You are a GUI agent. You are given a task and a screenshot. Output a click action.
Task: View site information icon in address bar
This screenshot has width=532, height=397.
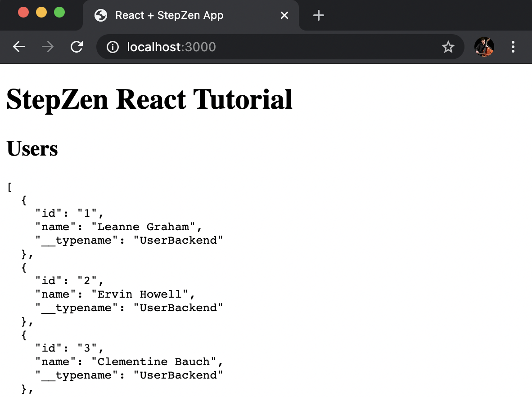point(113,47)
